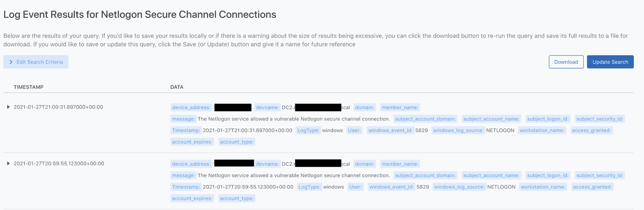
Task: Expand the Edit Search Criteria panel
Action: pos(36,62)
